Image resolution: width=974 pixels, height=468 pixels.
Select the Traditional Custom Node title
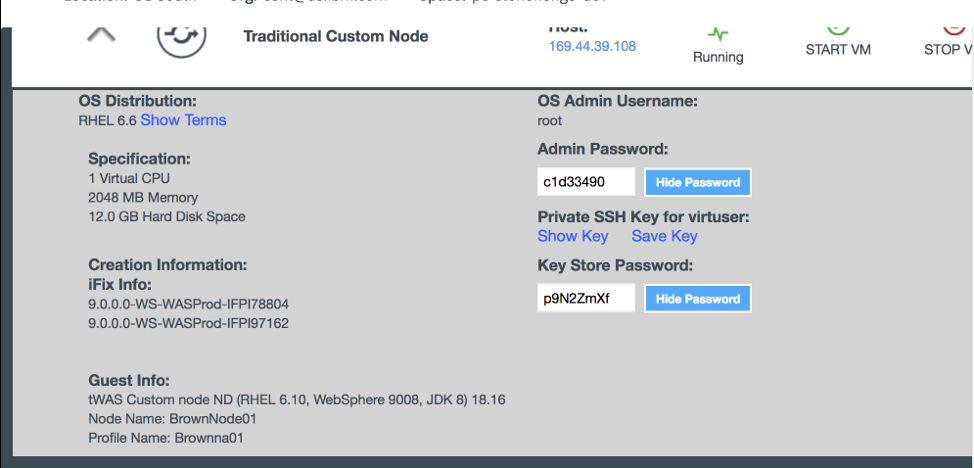[336, 36]
